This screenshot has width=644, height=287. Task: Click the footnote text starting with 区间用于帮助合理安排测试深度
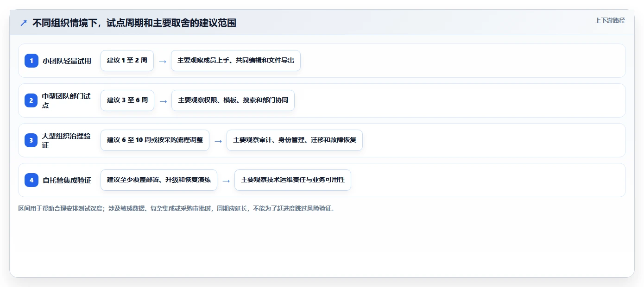point(177,208)
